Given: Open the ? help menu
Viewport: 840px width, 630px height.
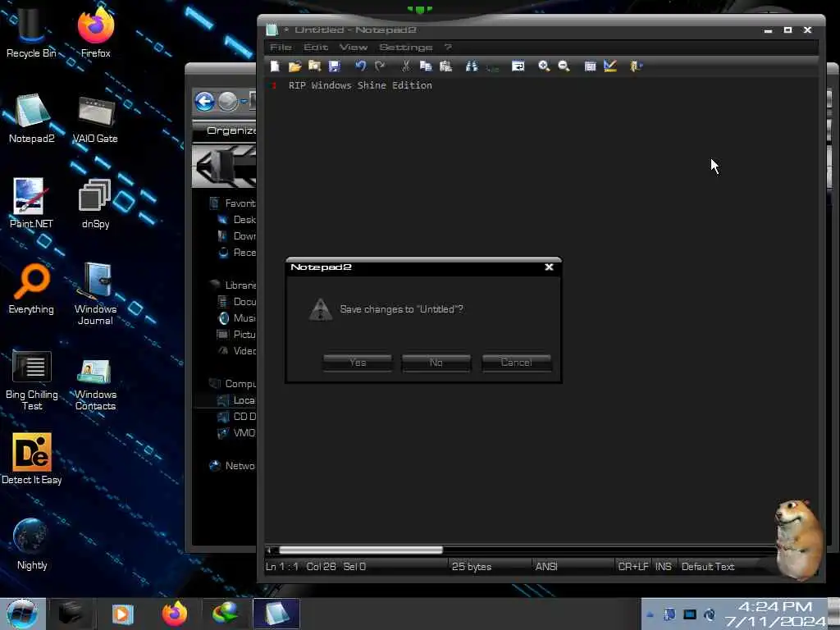Looking at the screenshot, I should 448,47.
